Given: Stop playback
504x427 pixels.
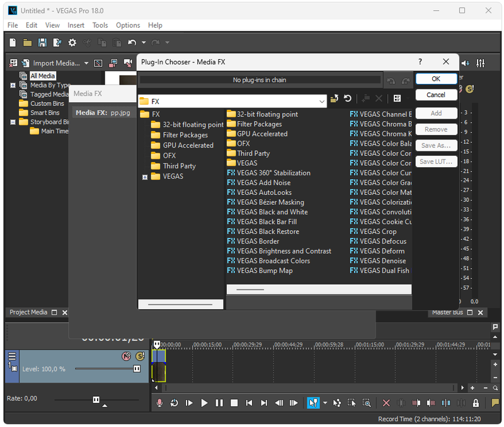Looking at the screenshot, I should pos(234,403).
